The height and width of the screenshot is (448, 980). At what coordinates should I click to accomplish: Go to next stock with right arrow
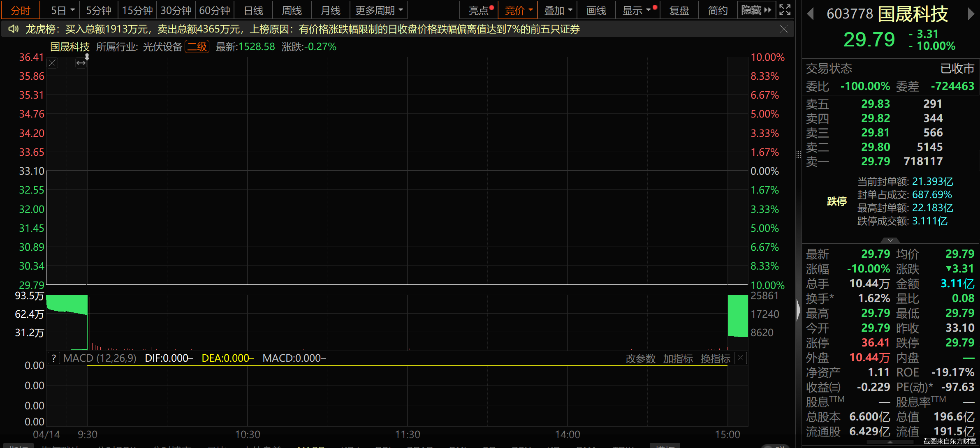click(971, 14)
